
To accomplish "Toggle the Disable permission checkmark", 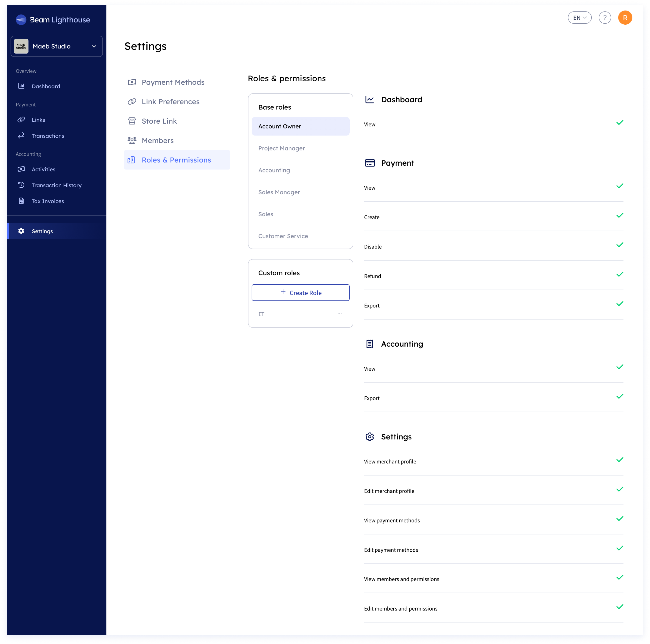I will pyautogui.click(x=620, y=245).
